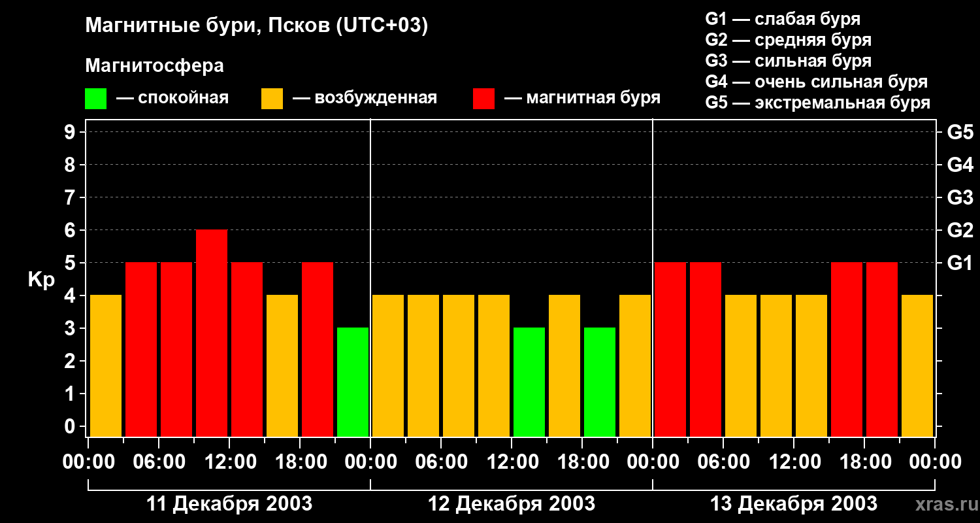Click the 'G4' label on the right axis
Viewport: 980px width, 523px height.
960,165
